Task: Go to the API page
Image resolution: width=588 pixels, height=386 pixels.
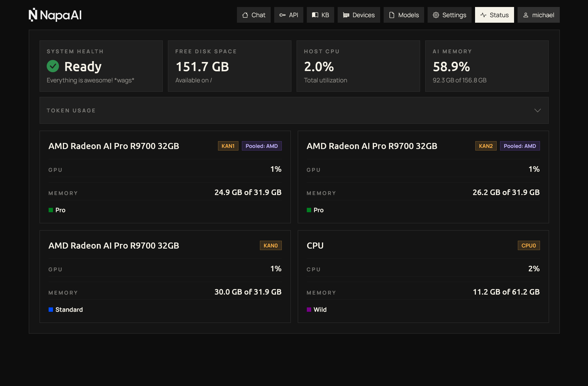Action: click(289, 15)
